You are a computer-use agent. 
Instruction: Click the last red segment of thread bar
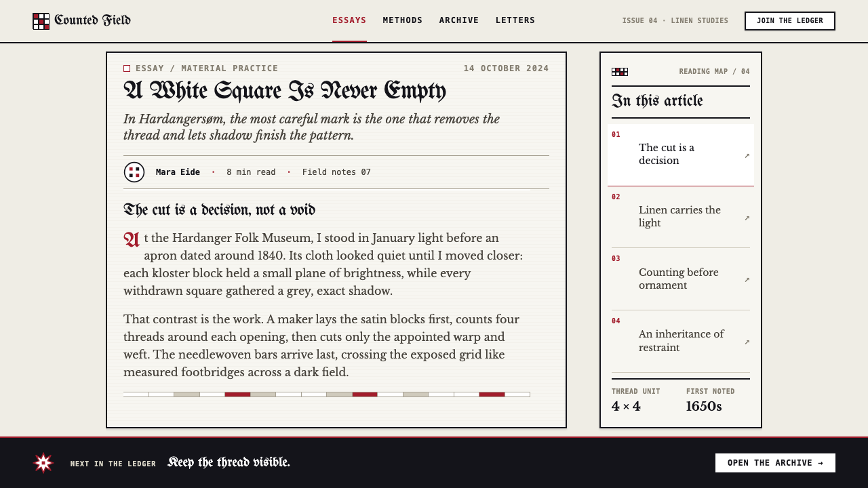pyautogui.click(x=492, y=394)
